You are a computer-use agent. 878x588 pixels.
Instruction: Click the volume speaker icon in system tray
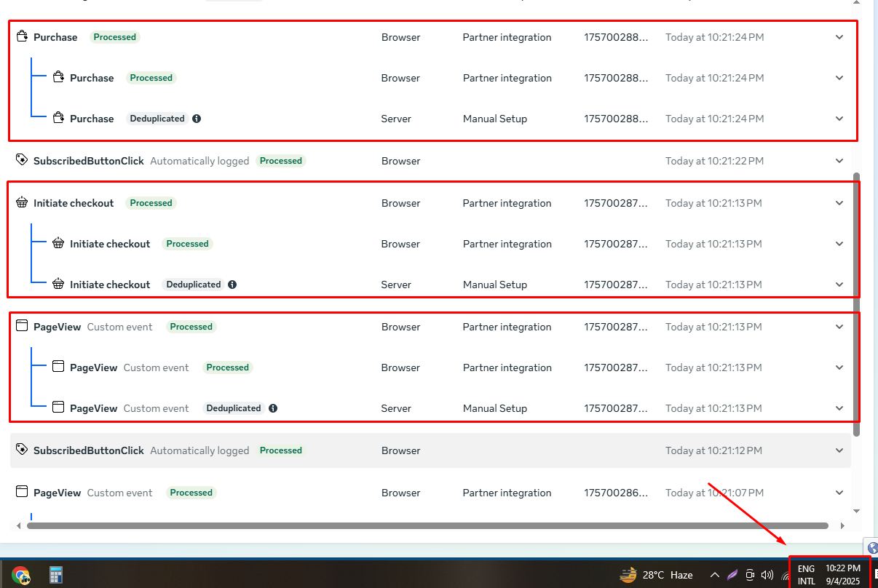(767, 575)
